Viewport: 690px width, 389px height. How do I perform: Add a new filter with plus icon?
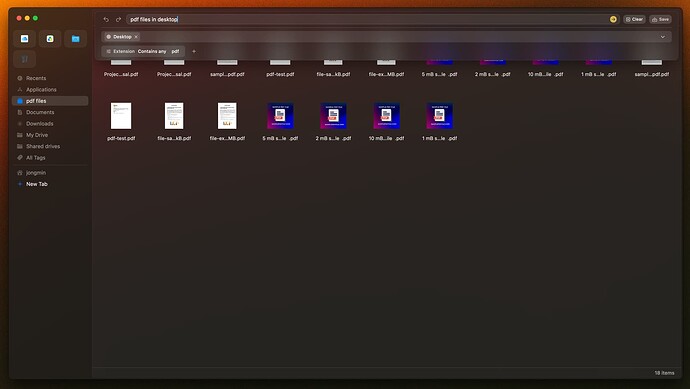[x=194, y=51]
